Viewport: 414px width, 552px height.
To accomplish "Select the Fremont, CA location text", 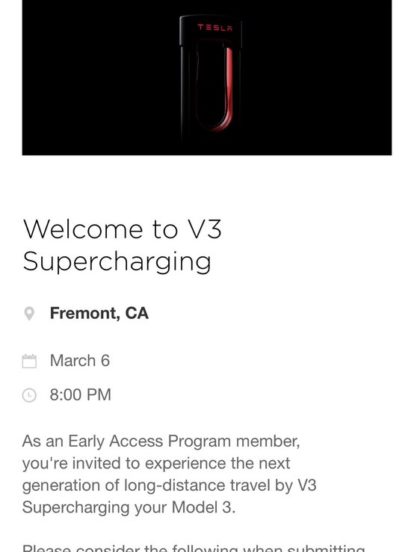I will 99,313.
